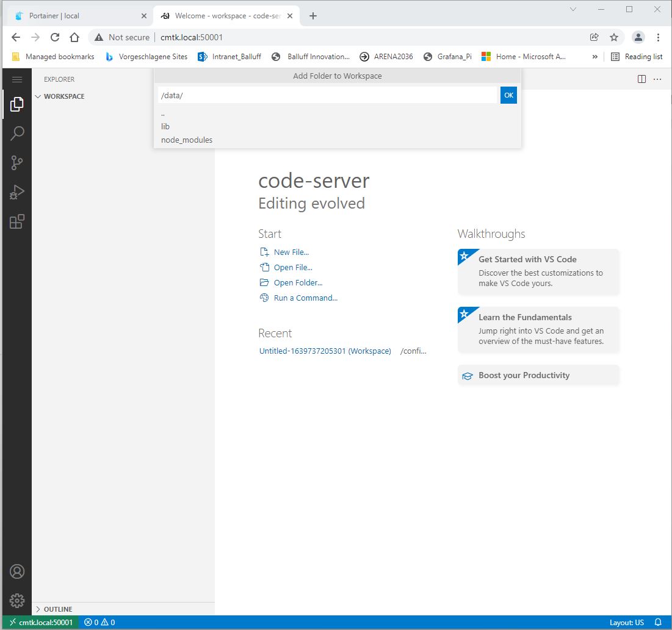
Task: Click the Open Folder... link
Action: tap(298, 283)
